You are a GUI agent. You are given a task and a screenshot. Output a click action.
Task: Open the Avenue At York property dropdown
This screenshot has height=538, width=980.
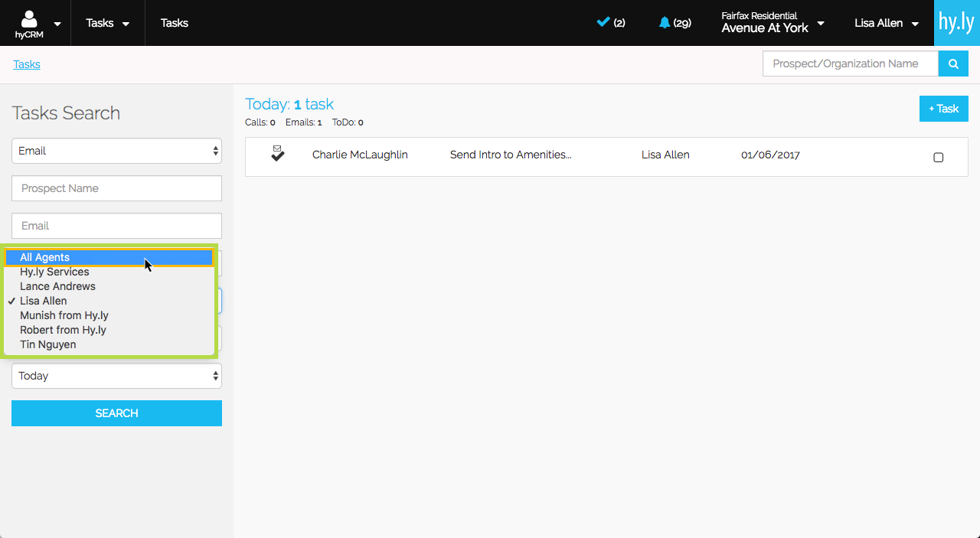773,23
